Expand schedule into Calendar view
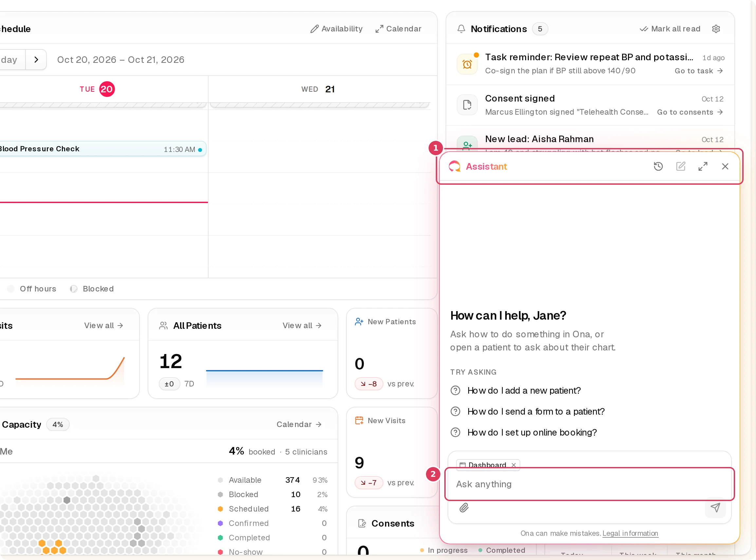This screenshot has width=756, height=560. (398, 29)
